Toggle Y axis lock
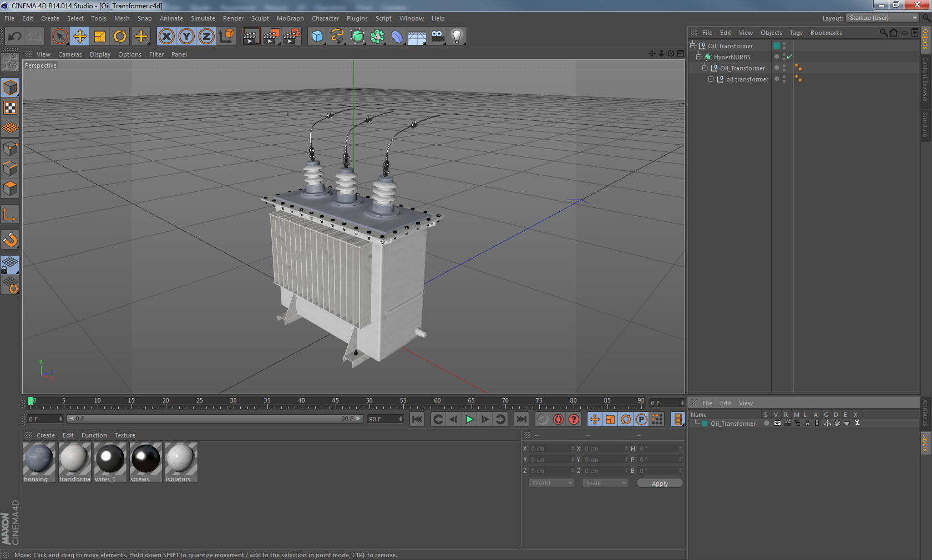The image size is (932, 560). click(186, 37)
